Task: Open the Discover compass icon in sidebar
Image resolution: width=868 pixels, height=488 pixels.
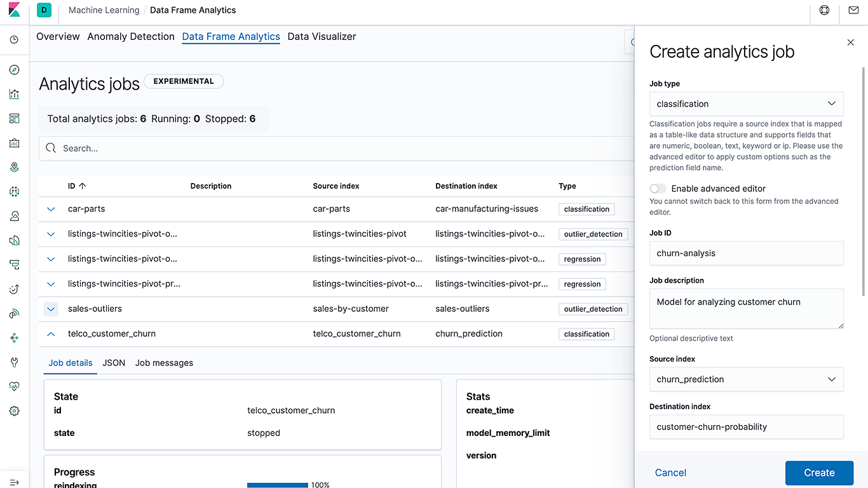Action: click(x=14, y=70)
